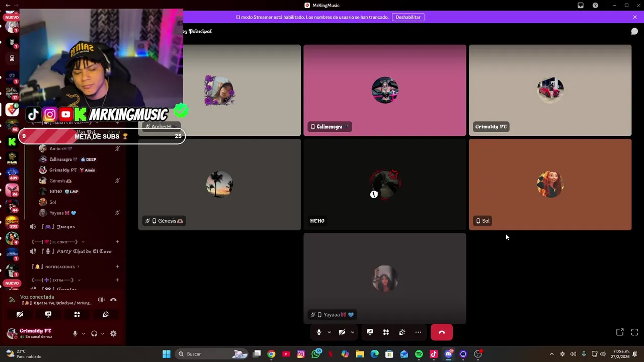Viewport: 644px width, 362px height.
Task: Pop out the call window
Action: 620,332
